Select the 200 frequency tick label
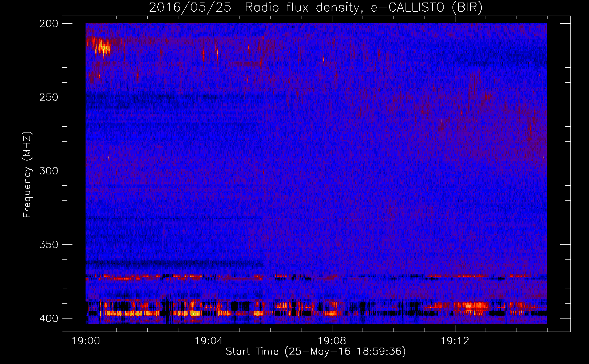 click(48, 24)
